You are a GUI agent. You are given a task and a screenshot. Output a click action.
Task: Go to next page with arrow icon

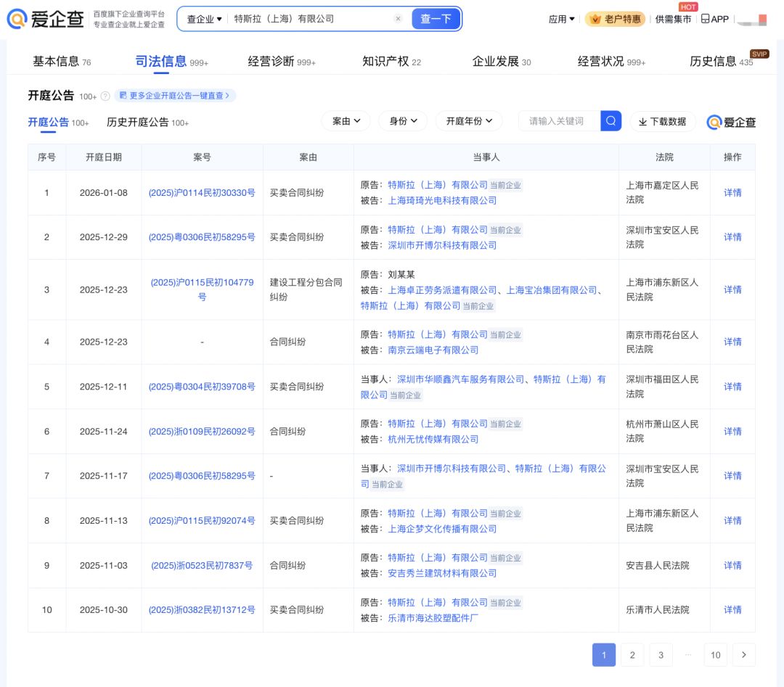[x=743, y=655]
